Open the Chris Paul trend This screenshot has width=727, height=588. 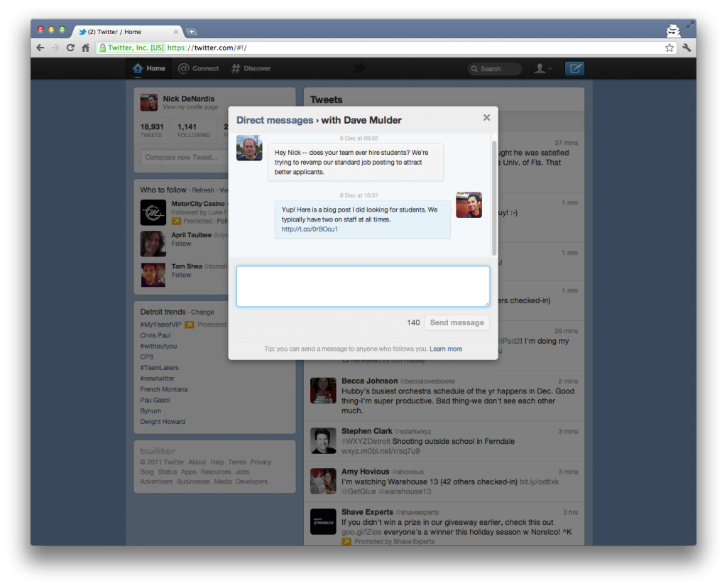point(155,335)
